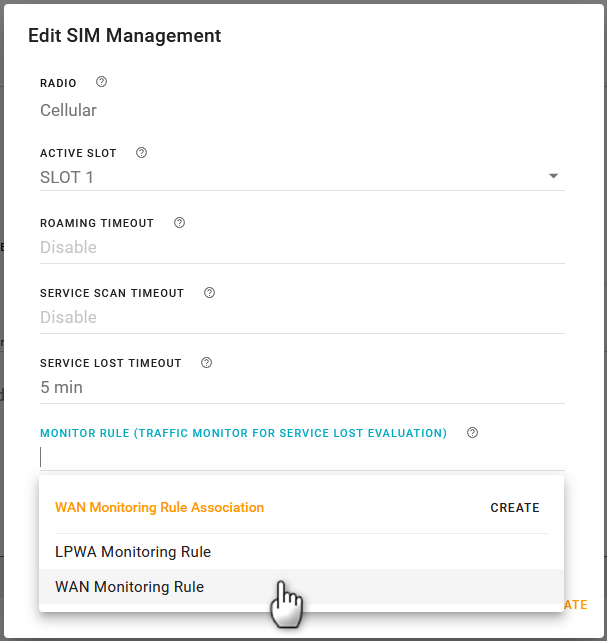Viewport: 607px width, 641px height.
Task: Select LPWA Monitoring Rule from the list
Action: (x=133, y=552)
